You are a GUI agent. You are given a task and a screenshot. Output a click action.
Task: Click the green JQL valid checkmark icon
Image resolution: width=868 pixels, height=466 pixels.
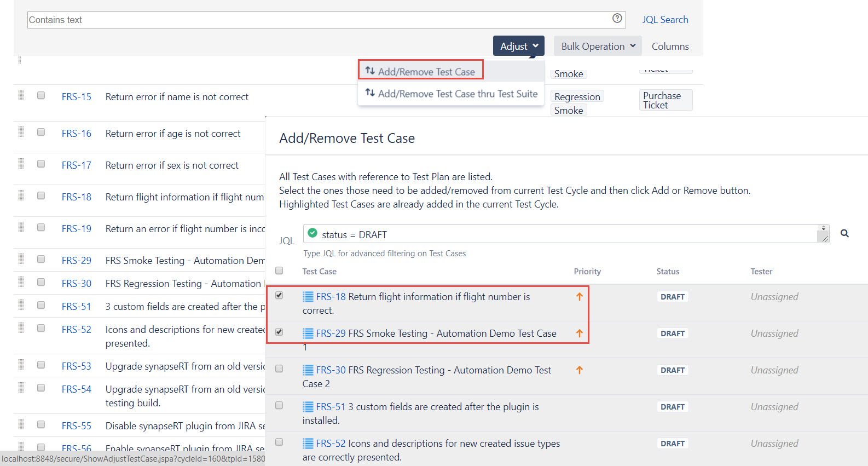(x=313, y=233)
